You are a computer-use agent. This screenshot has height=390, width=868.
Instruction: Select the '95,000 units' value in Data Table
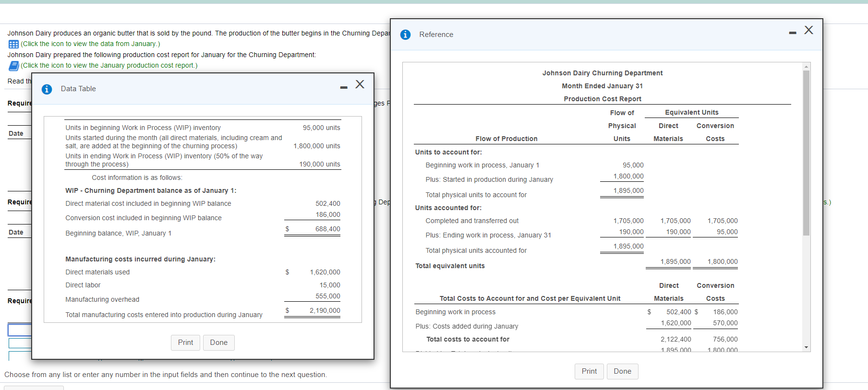pos(321,128)
